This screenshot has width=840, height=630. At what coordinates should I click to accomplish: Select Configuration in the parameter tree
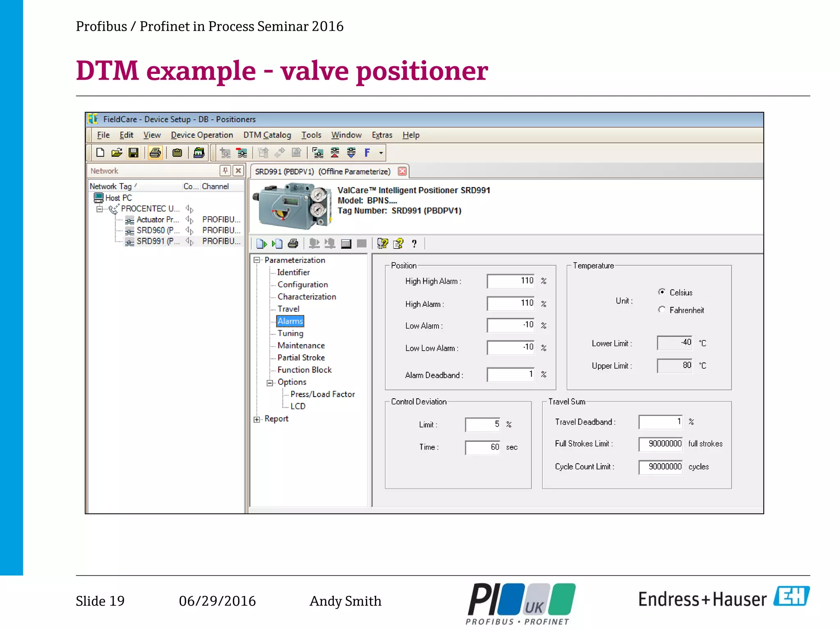[x=303, y=284]
